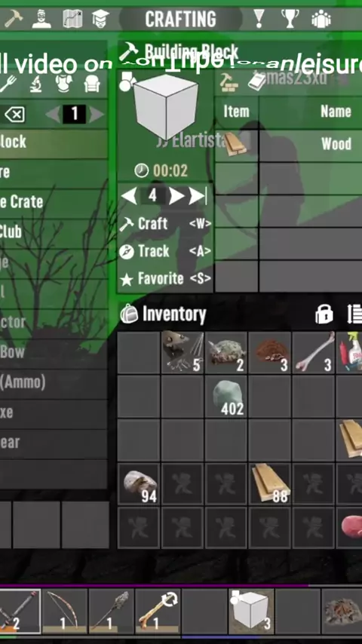362x644 pixels.
Task: Select the science microscope category filter
Action: point(35,84)
